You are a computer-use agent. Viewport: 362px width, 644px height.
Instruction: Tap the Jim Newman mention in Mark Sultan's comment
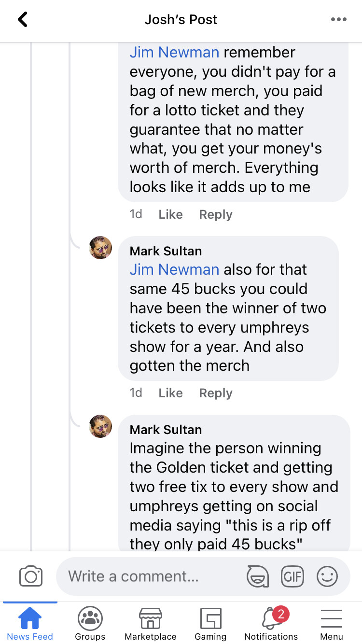[174, 269]
